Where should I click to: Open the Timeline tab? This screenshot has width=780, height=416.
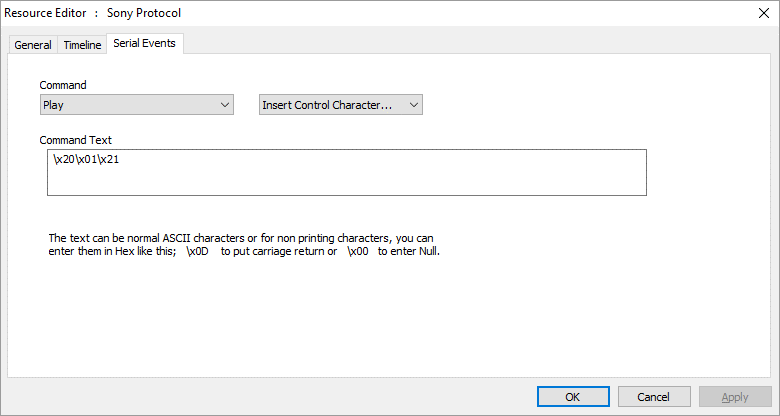pos(82,45)
